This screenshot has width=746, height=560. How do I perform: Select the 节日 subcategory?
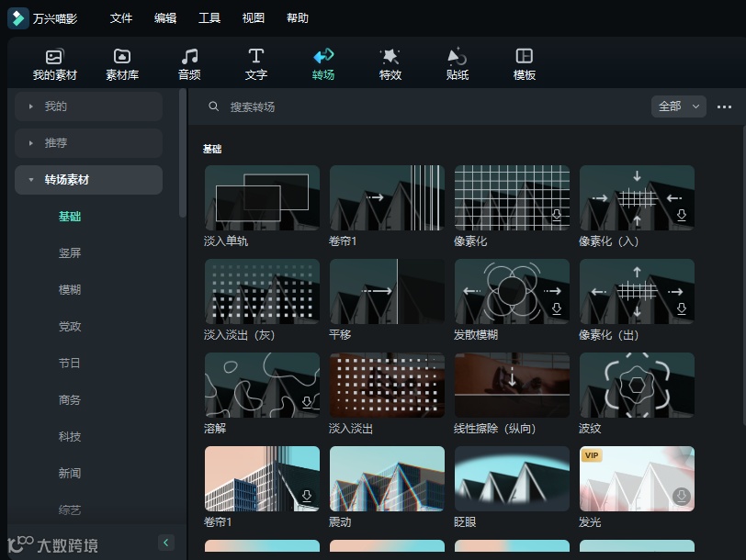70,364
